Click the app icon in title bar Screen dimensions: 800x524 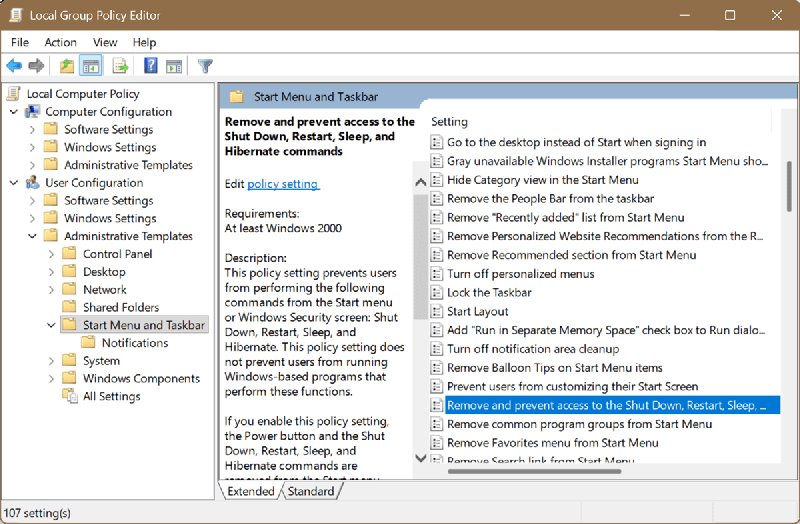tap(15, 15)
